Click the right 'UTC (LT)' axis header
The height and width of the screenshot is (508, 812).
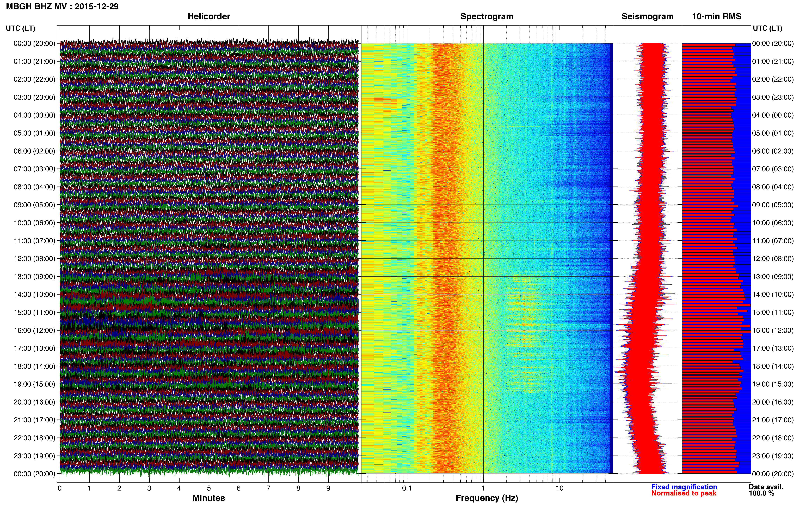click(767, 28)
